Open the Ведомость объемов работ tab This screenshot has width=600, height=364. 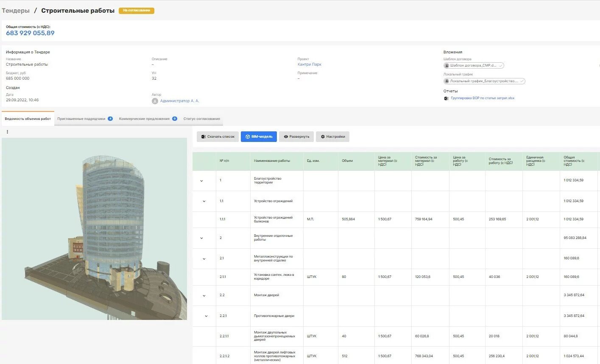pos(28,119)
